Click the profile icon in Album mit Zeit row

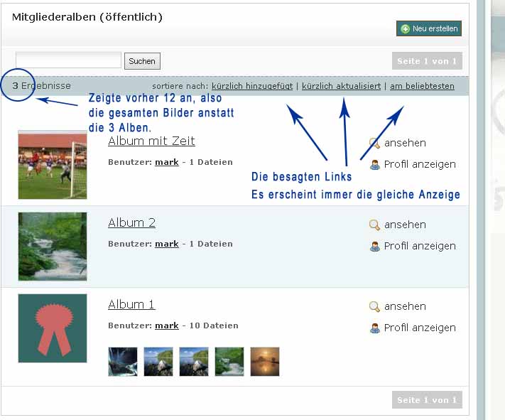point(374,165)
